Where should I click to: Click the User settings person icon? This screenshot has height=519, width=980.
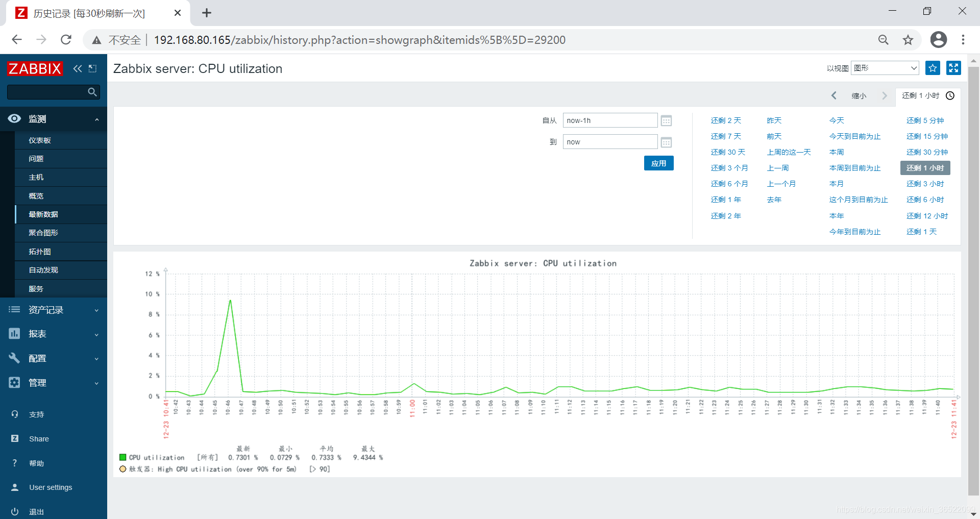[x=15, y=487]
